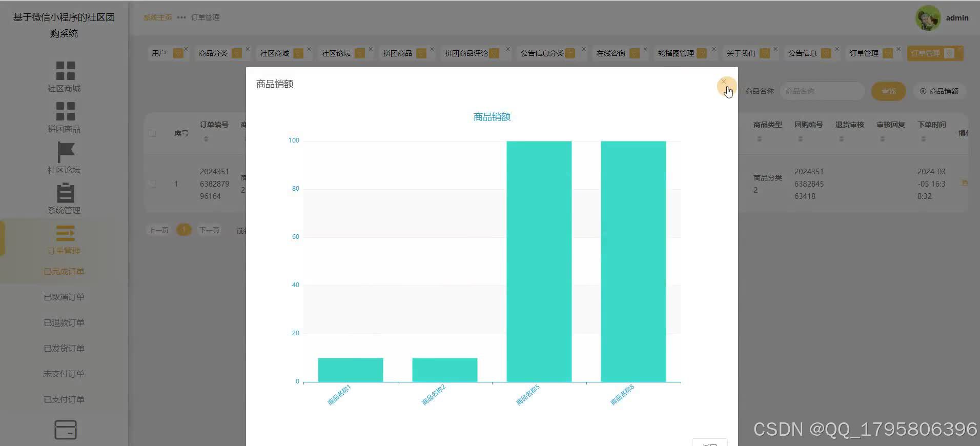The width and height of the screenshot is (980, 446).
Task: Click the admin avatar picture
Action: coord(928,18)
